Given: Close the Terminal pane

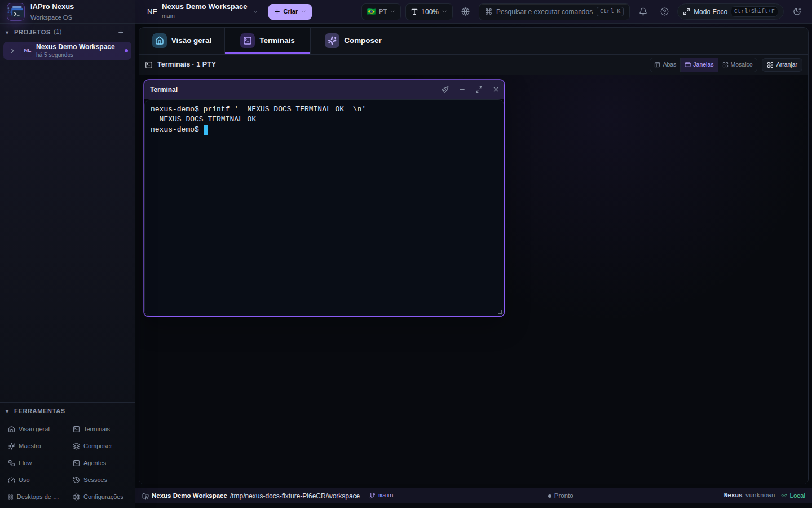Looking at the screenshot, I should 496,89.
